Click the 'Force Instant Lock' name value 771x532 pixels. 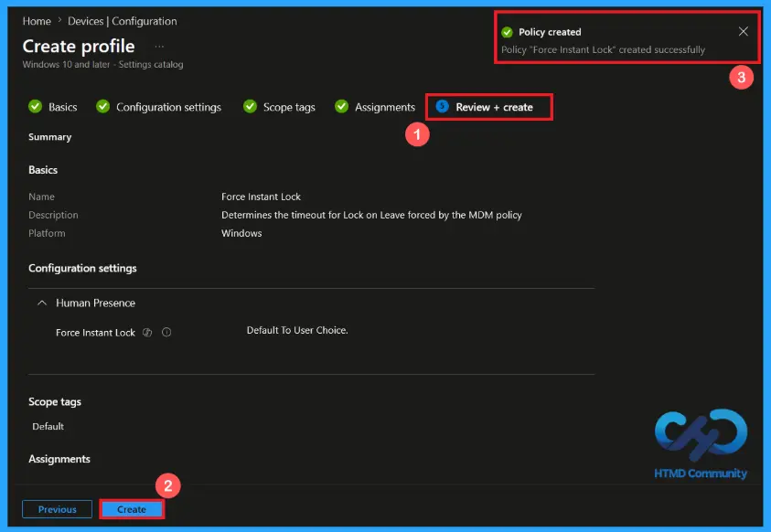[x=261, y=197]
